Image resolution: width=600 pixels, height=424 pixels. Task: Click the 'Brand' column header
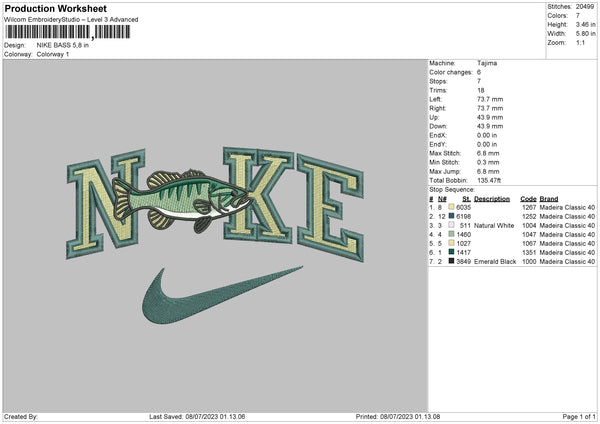(549, 199)
